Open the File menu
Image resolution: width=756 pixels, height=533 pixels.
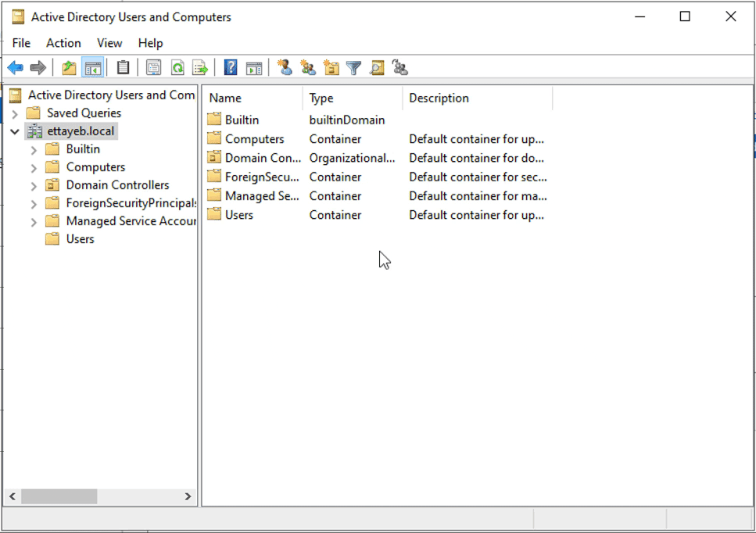[x=21, y=43]
